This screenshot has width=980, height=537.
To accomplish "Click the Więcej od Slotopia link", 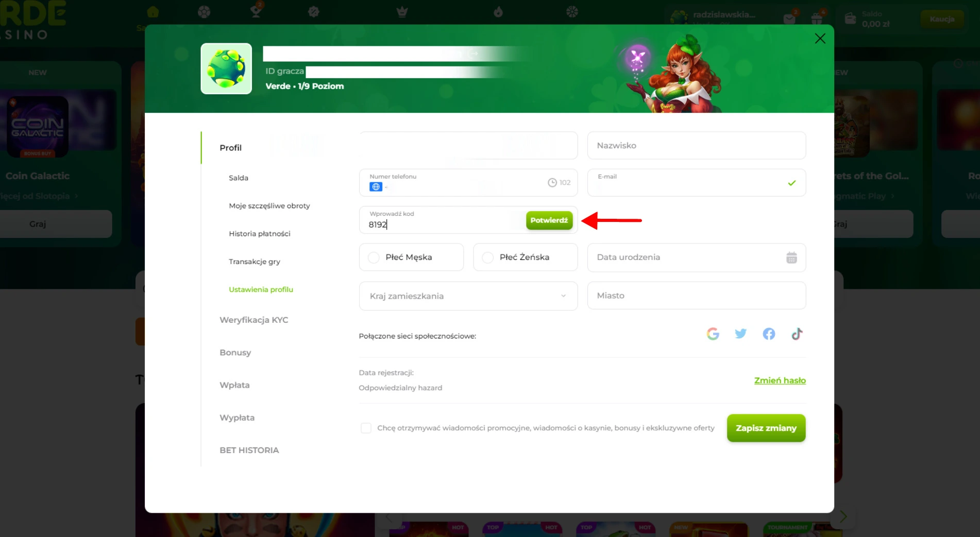I will (39, 196).
